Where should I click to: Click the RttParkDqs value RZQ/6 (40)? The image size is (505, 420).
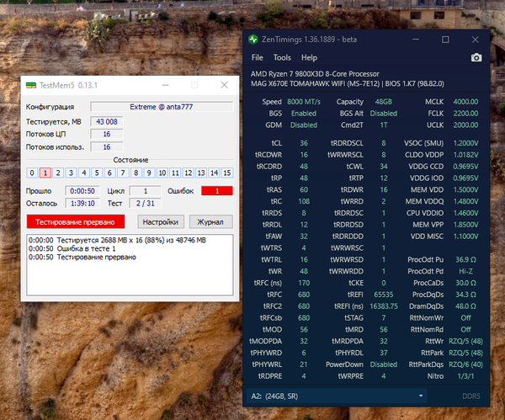pyautogui.click(x=465, y=364)
